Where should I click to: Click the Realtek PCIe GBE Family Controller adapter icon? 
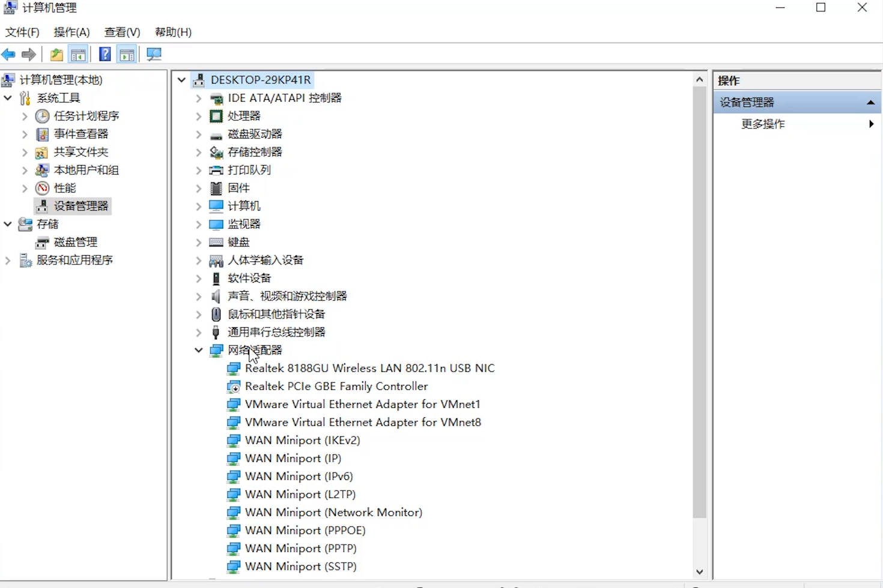tap(234, 387)
